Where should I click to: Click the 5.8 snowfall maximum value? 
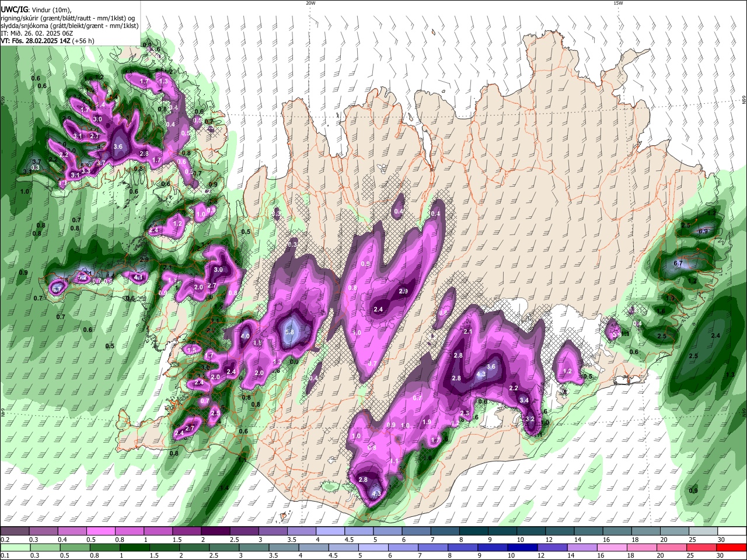[x=289, y=332]
